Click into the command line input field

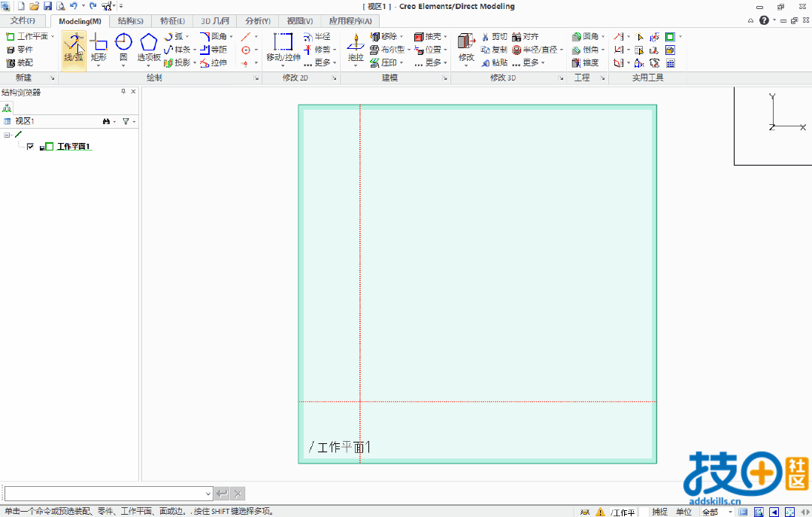tap(105, 494)
